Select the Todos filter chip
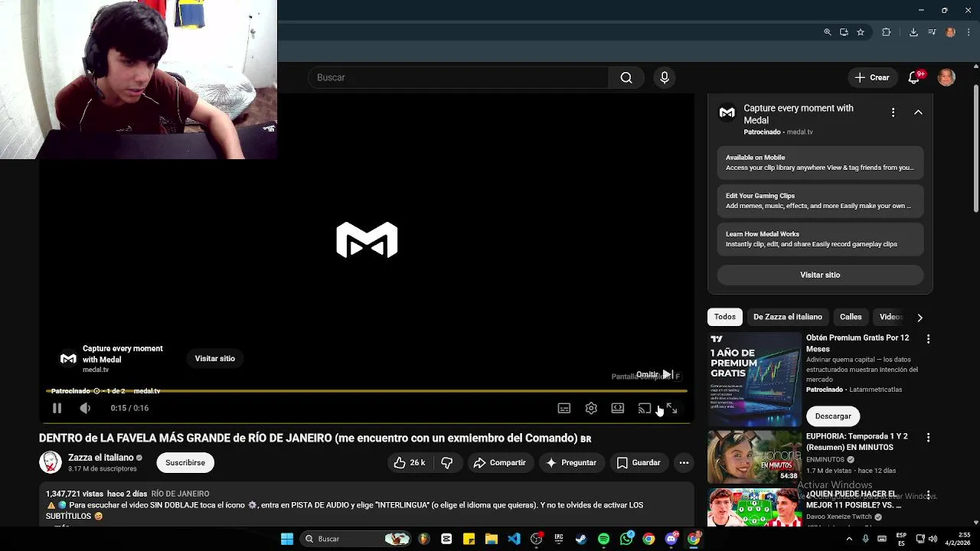Viewport: 980px width, 551px height. (x=725, y=317)
